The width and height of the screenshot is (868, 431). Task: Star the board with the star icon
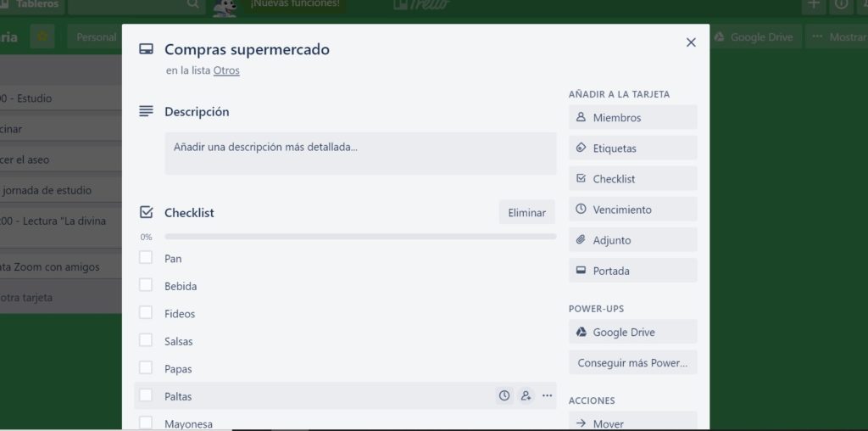[42, 36]
